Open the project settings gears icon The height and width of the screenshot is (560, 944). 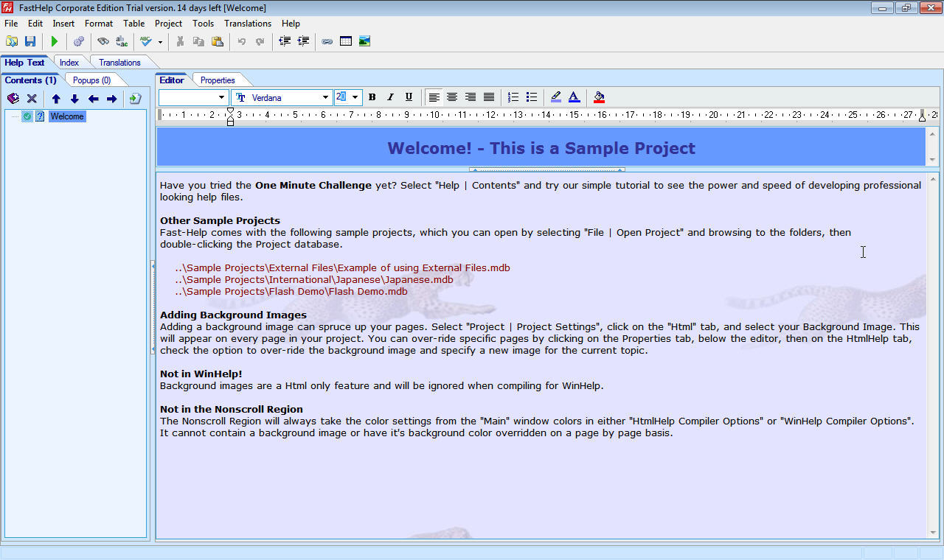tap(78, 41)
